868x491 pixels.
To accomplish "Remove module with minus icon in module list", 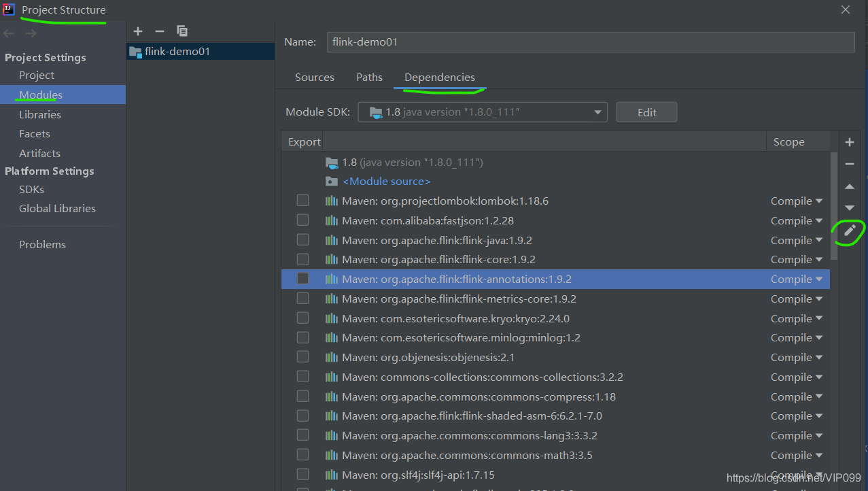I will tap(160, 31).
